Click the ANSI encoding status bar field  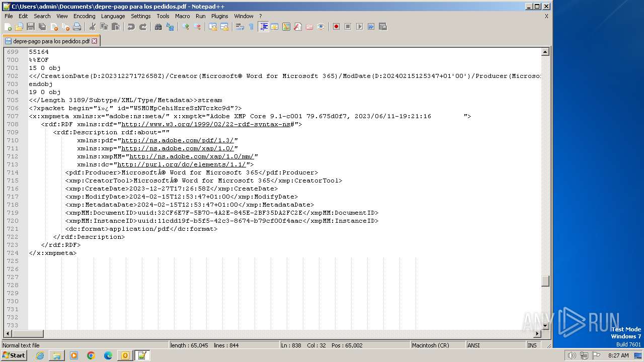tap(496, 345)
